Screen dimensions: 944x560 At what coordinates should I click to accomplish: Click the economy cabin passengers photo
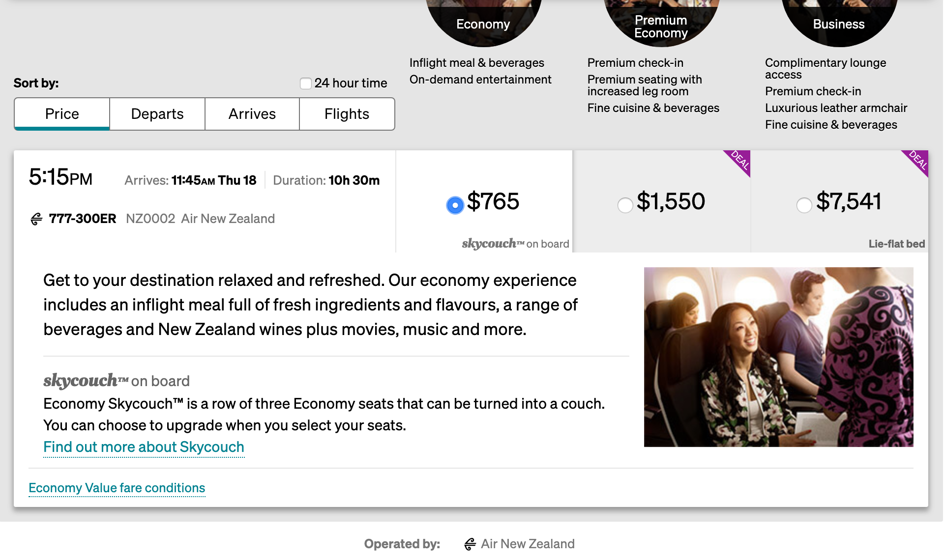[x=778, y=357]
